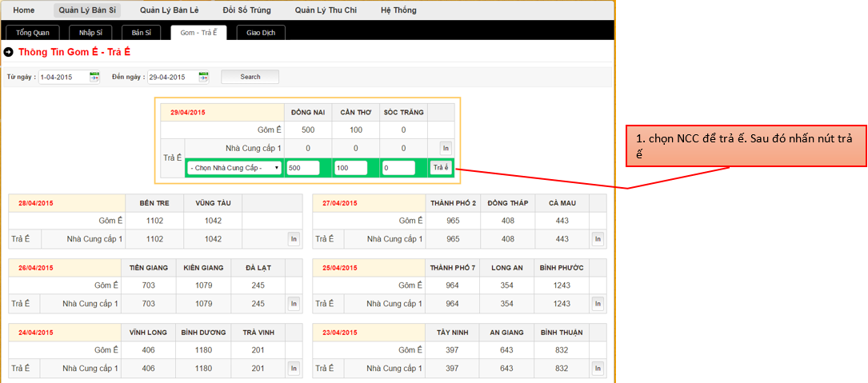This screenshot has width=868, height=383.
Task: Open calendar picker for Từ ngày
Action: (94, 77)
